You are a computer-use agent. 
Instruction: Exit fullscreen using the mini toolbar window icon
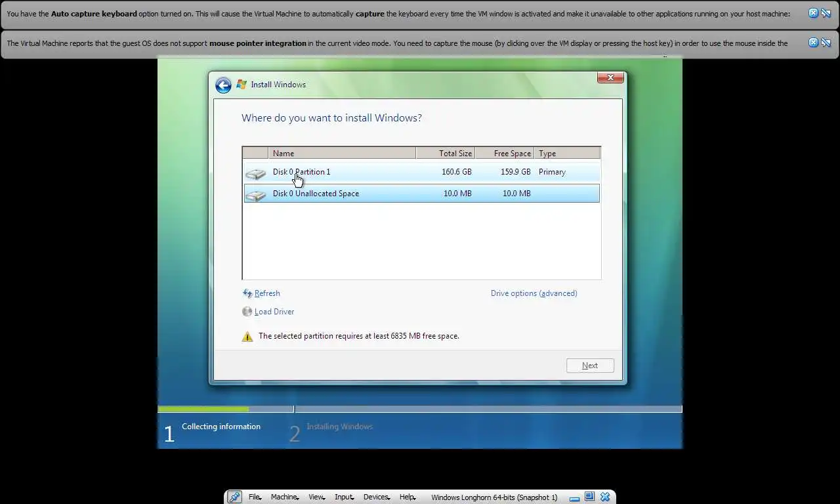pyautogui.click(x=589, y=497)
